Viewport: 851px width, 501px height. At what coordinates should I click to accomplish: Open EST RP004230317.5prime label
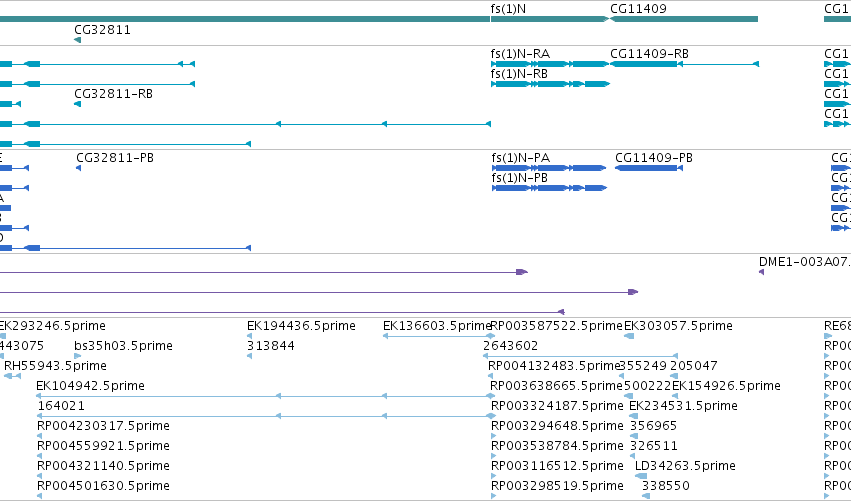click(x=103, y=426)
